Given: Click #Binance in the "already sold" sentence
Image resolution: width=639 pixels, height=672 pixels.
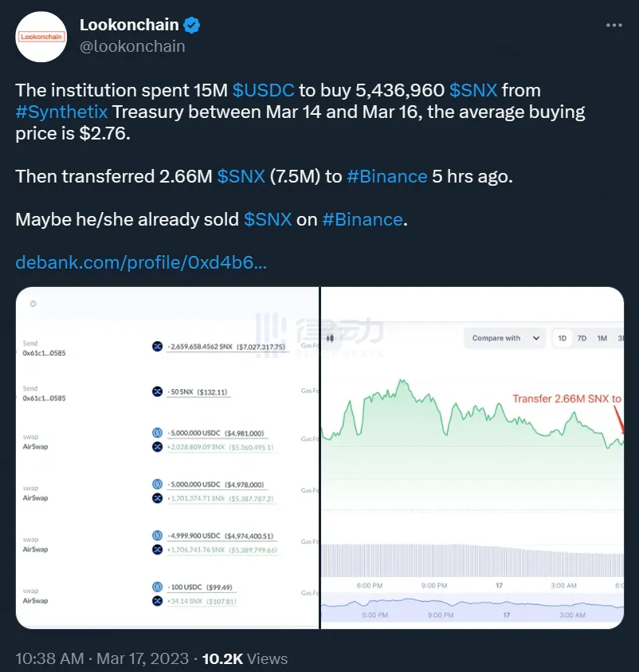Looking at the screenshot, I should click(363, 219).
